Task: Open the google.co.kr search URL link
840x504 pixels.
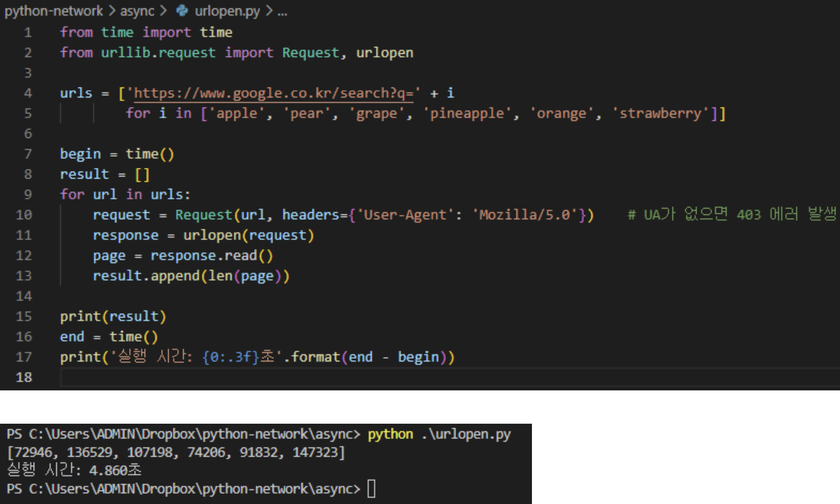Action: tap(273, 93)
